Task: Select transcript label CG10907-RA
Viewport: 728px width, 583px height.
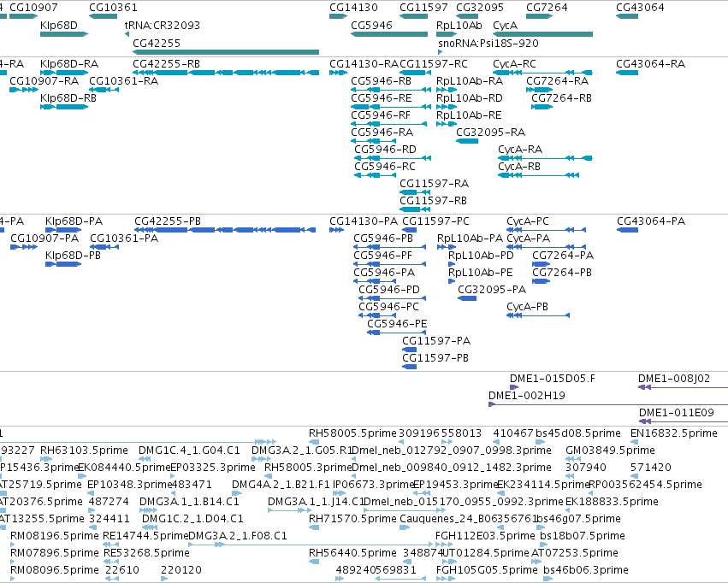Action: click(44, 80)
